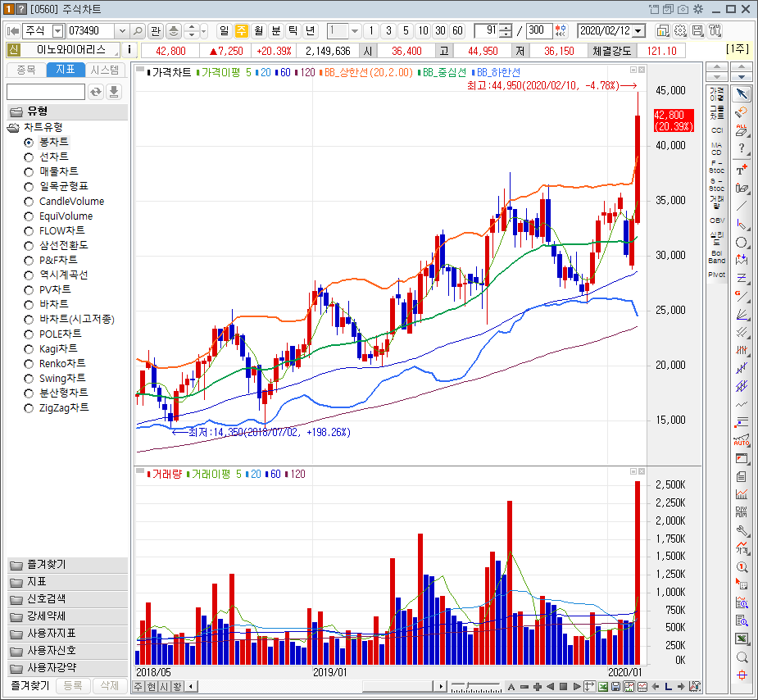Open the stock code 073490 dropdown

point(122,31)
